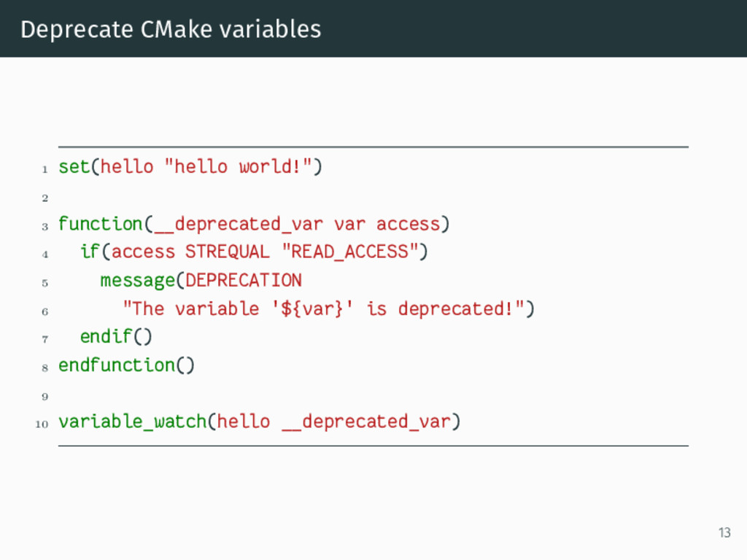The width and height of the screenshot is (747, 560).
Task: Click the if keyword on line 4
Action: 90,251
